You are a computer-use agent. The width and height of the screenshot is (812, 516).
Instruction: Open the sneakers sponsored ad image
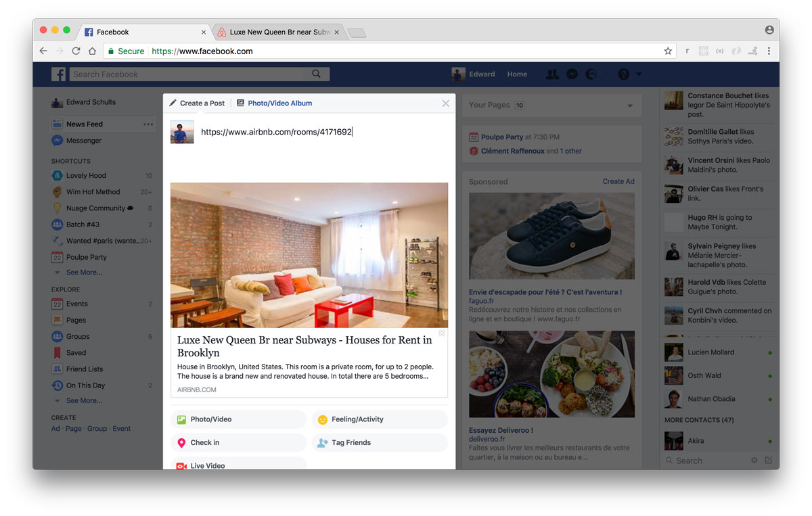[551, 236]
